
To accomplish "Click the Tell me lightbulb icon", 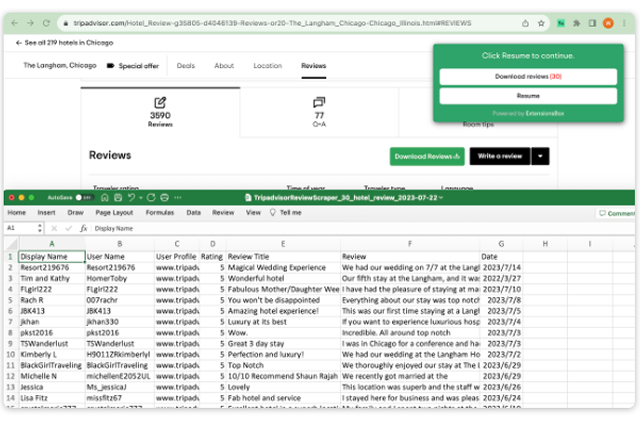I will [x=273, y=213].
